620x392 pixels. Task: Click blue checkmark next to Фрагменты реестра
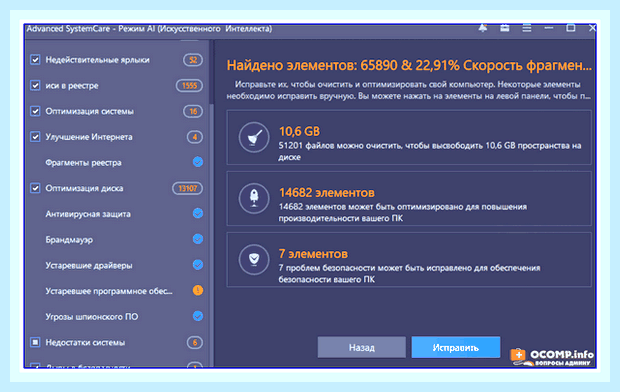coord(198,162)
